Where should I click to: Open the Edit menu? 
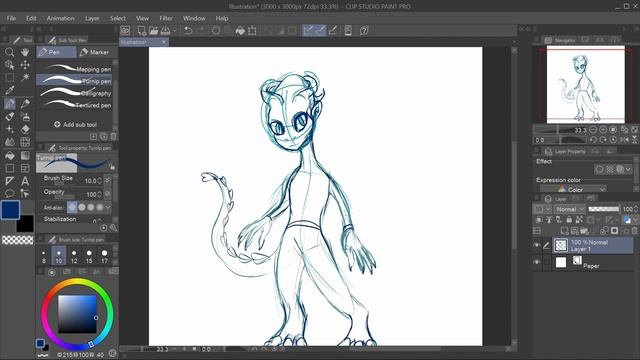[x=31, y=18]
